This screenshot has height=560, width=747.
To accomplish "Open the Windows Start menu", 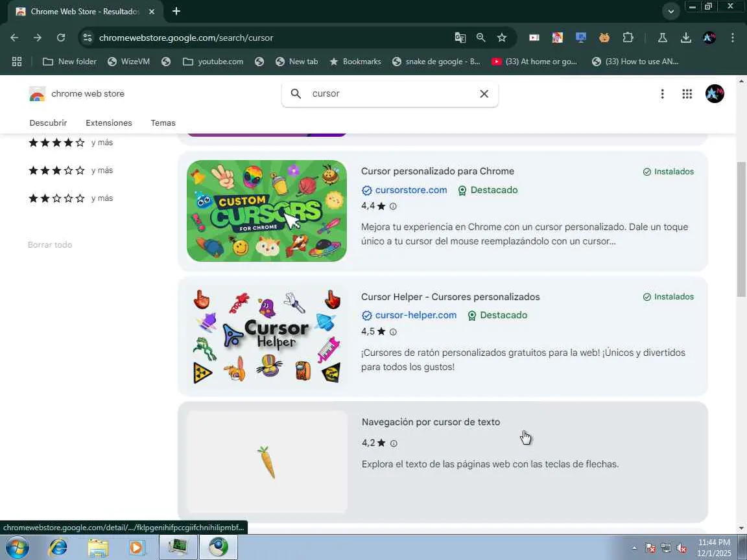I will click(17, 547).
